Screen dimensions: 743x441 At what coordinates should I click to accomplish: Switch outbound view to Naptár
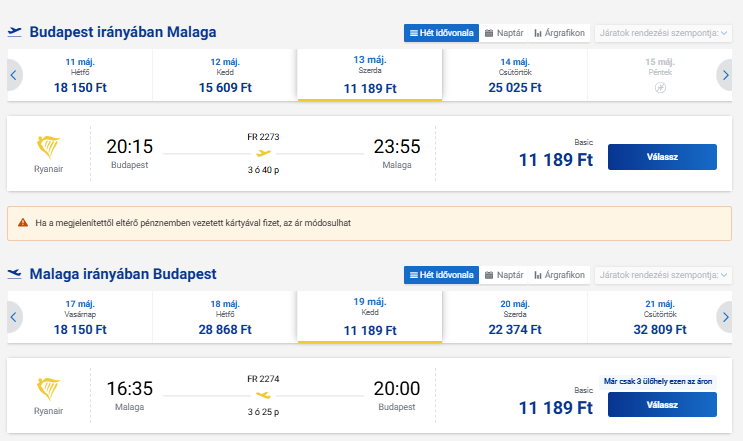coord(504,33)
